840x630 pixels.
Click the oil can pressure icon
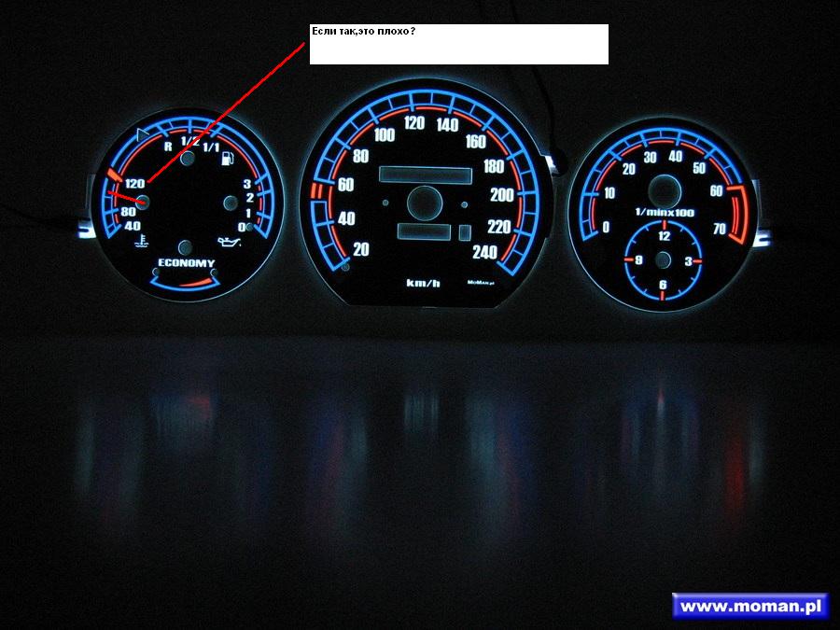229,241
